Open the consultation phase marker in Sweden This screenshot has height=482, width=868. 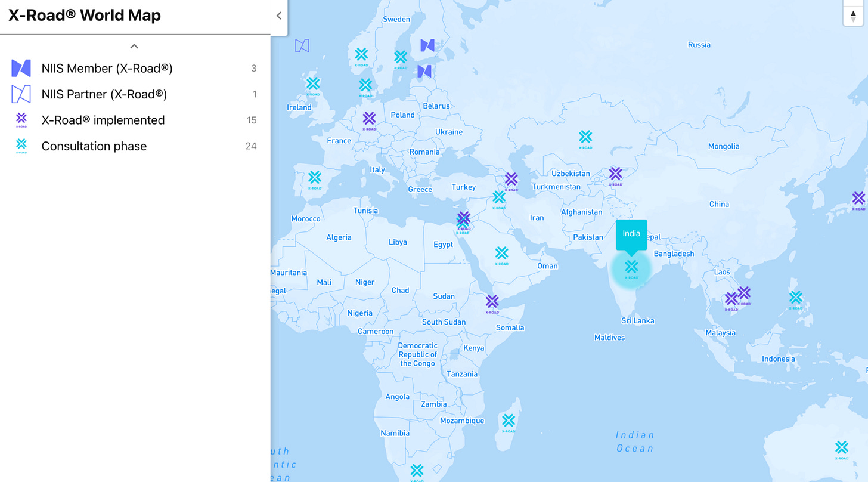click(x=401, y=58)
